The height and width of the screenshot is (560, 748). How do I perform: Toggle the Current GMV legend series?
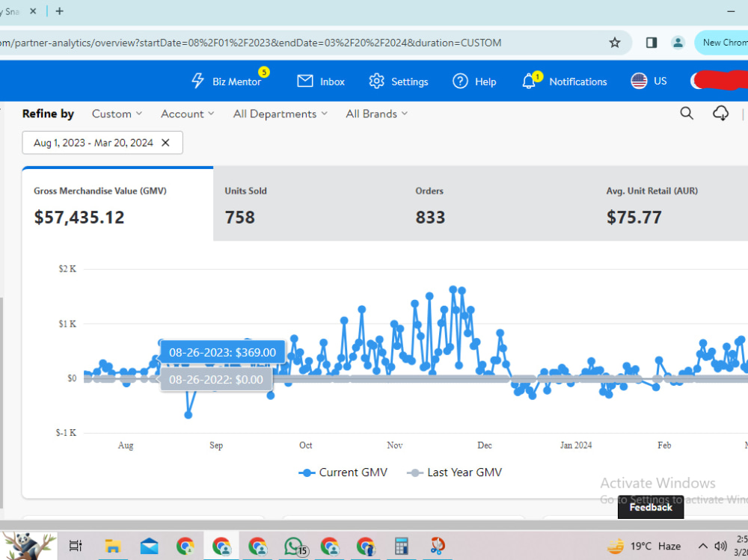[x=343, y=473]
